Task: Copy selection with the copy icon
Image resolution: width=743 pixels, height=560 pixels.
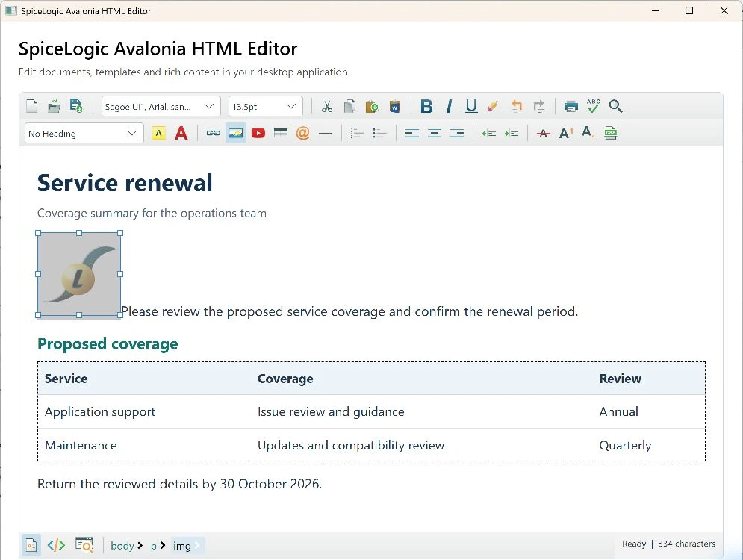Action: (x=349, y=106)
